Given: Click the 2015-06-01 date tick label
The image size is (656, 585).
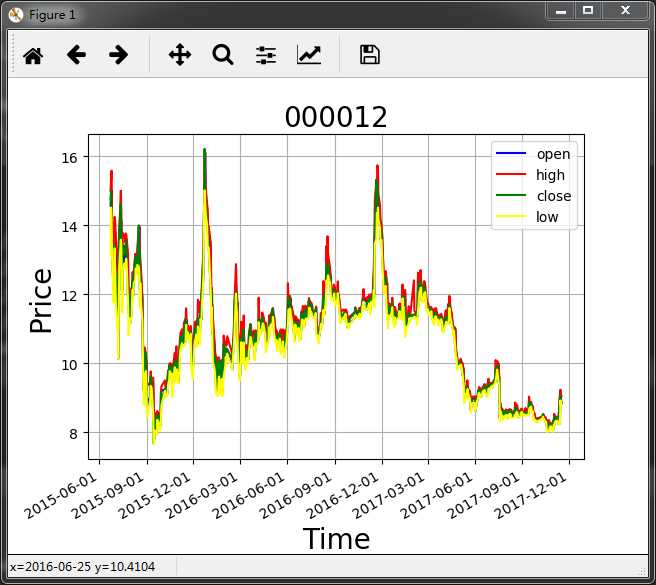Looking at the screenshot, I should (61, 497).
